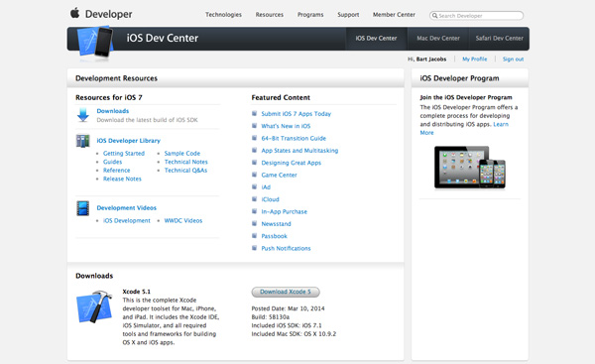This screenshot has height=364, width=595.
Task: Click the Sign out link
Action: pyautogui.click(x=513, y=60)
